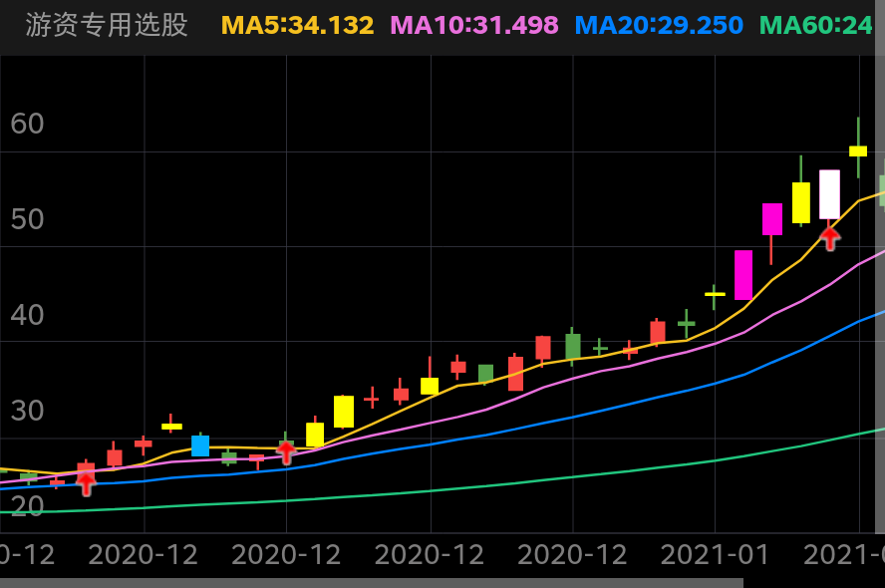Select the tall white candlestick near the top right

[828, 194]
